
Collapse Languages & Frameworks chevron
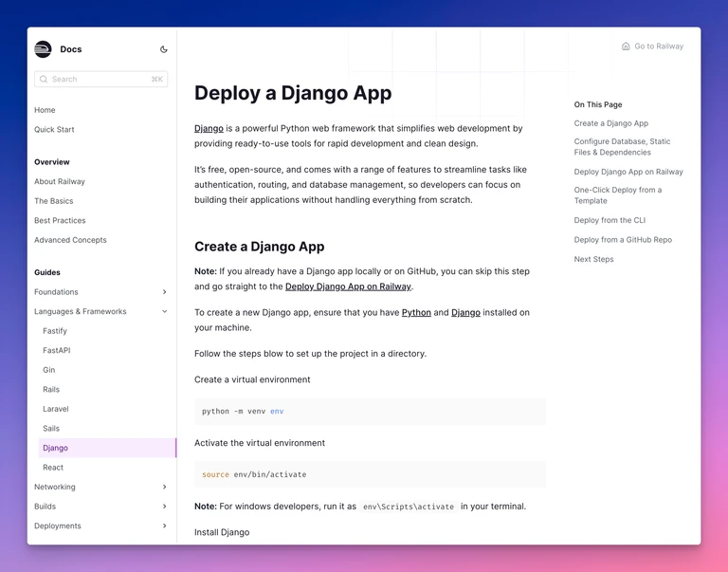point(164,311)
